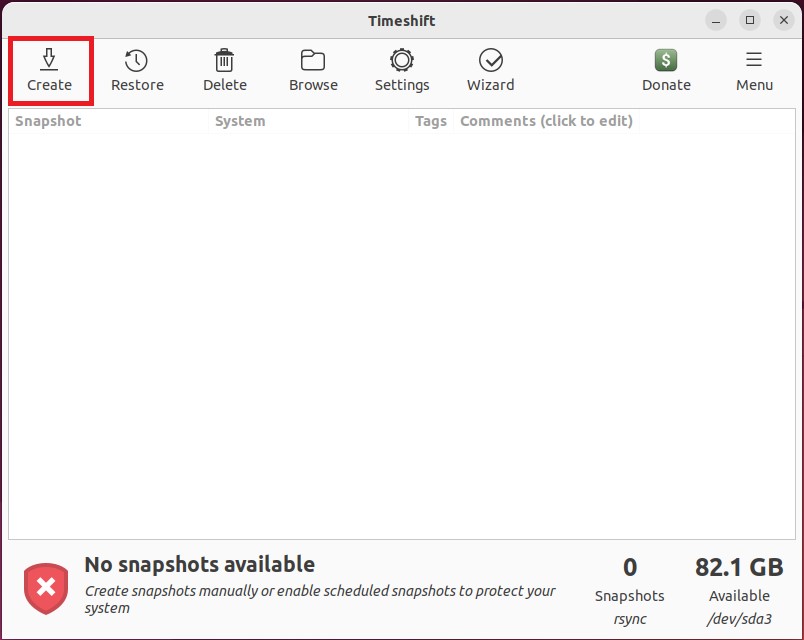Click the red shield status icon
804x640 pixels.
[x=46, y=588]
